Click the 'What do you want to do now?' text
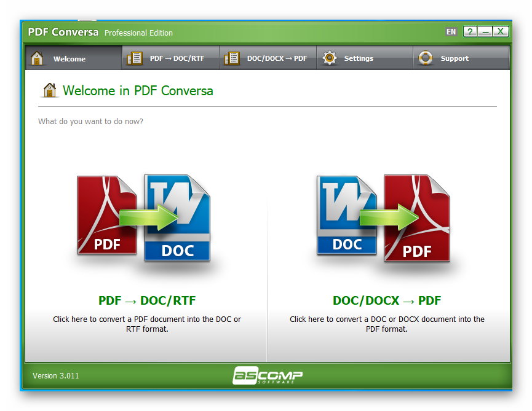The image size is (532, 411). point(90,121)
